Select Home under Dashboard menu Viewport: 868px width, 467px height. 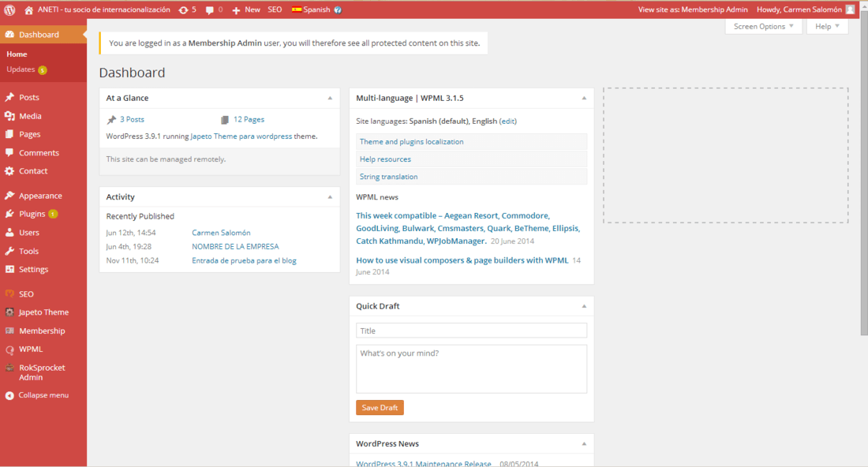pyautogui.click(x=17, y=54)
